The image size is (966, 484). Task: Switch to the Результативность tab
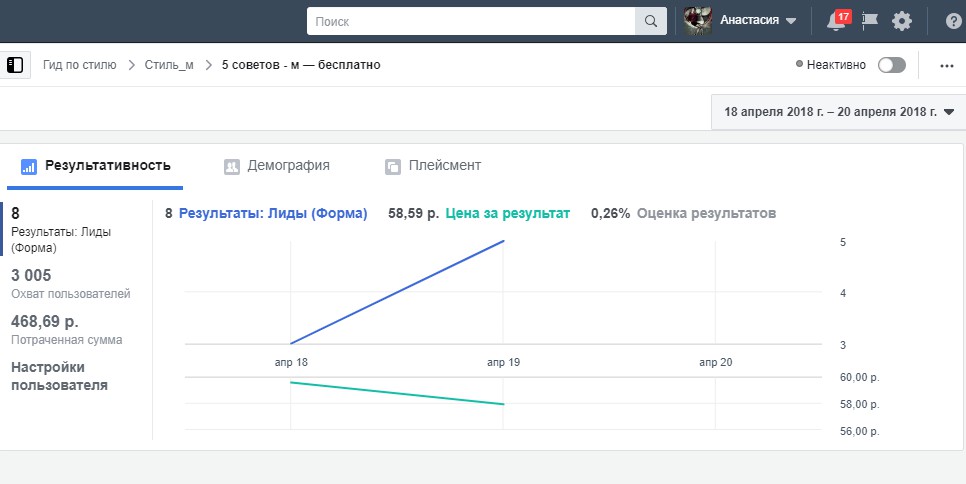tap(95, 166)
